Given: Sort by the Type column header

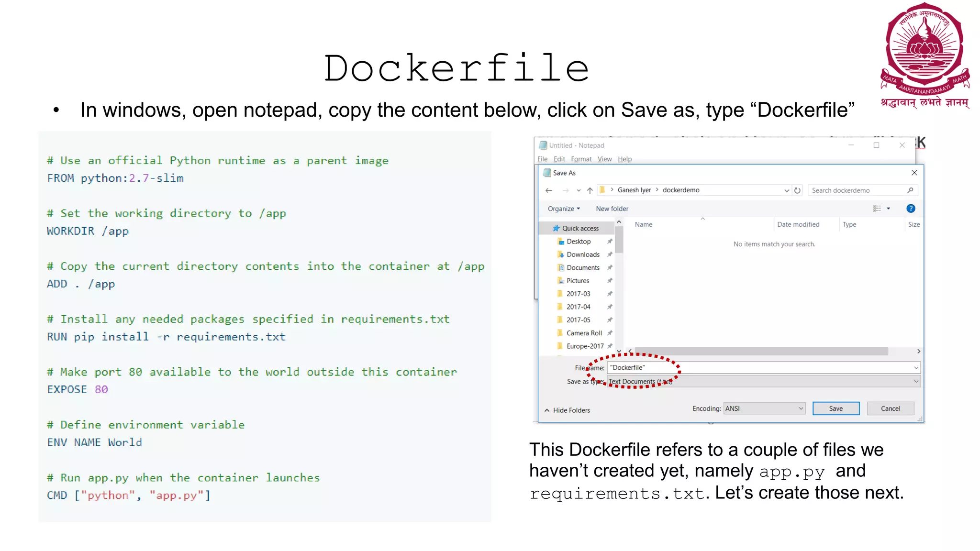Looking at the screenshot, I should (x=849, y=224).
